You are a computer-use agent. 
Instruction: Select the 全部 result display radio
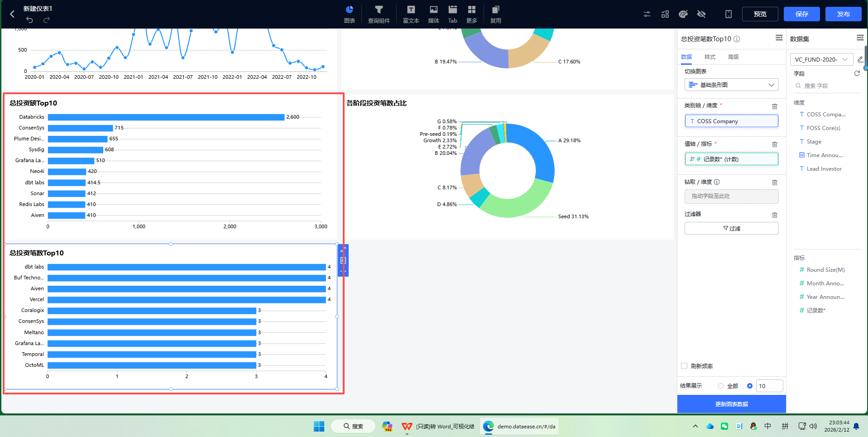click(x=721, y=386)
